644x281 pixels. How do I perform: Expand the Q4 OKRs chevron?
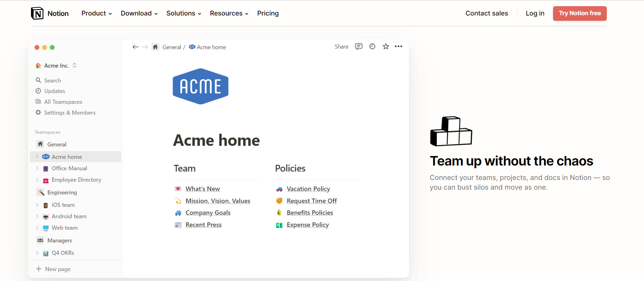click(37, 253)
